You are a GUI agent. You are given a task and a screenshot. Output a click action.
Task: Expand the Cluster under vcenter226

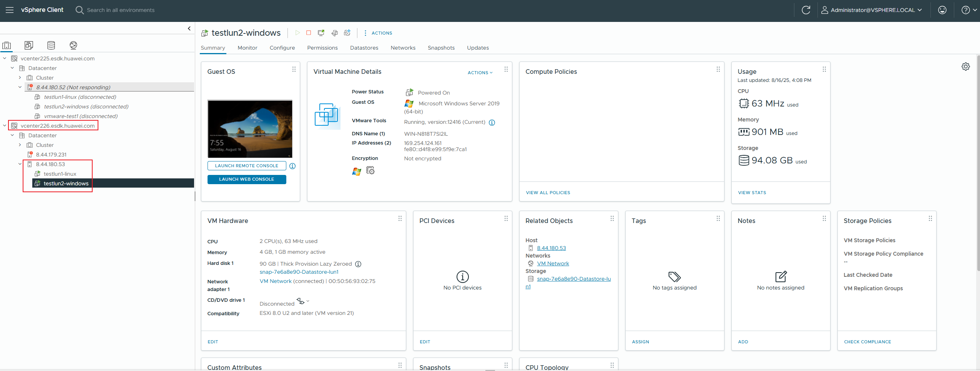click(x=20, y=145)
